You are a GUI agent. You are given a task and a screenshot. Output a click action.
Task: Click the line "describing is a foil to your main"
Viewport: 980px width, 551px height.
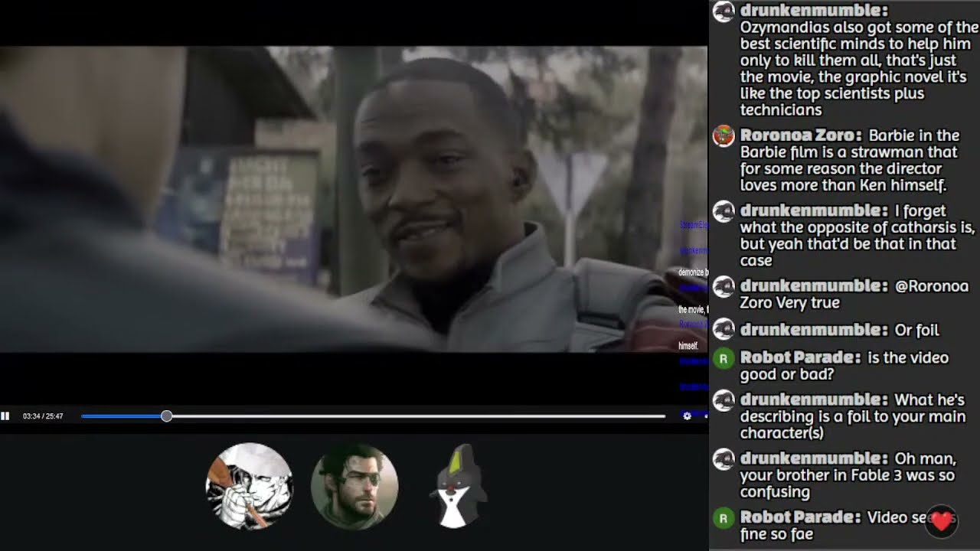tap(853, 417)
